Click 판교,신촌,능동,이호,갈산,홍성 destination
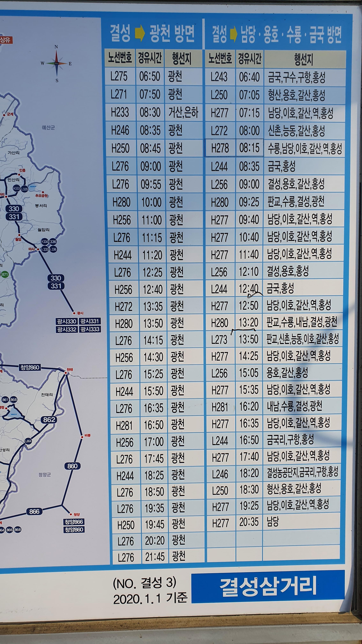The width and height of the screenshot is (362, 644). (302, 339)
